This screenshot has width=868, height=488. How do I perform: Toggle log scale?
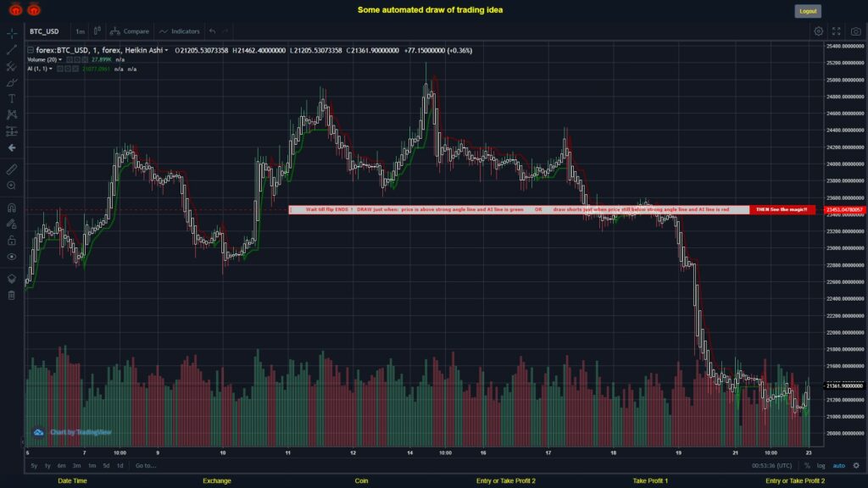(x=821, y=466)
